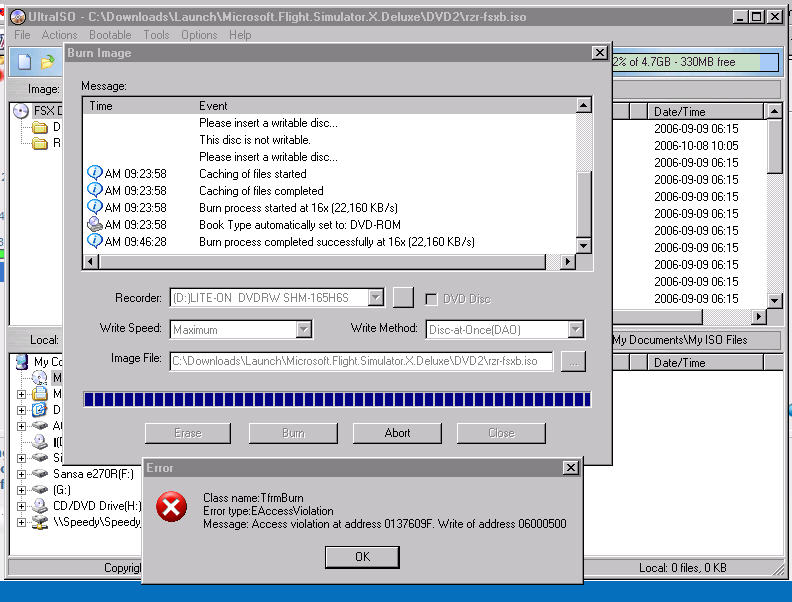Toggle the DVD Disc checkbox
The height and width of the screenshot is (602, 792).
click(x=431, y=299)
